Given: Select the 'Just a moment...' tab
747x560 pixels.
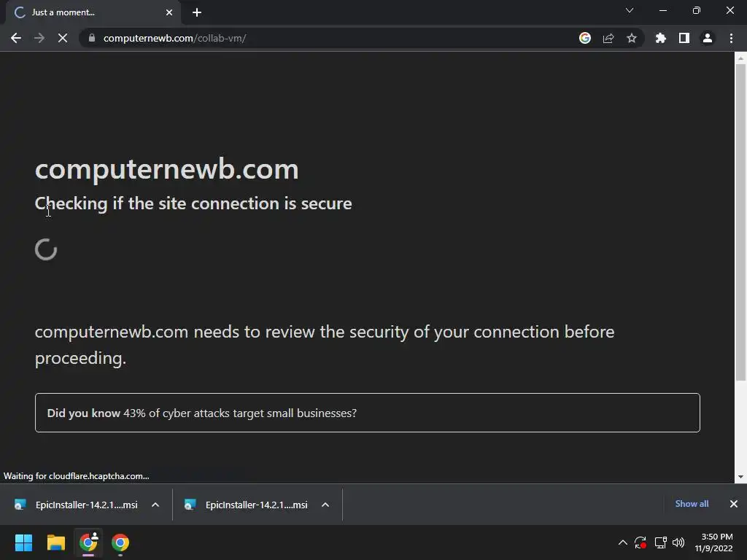Looking at the screenshot, I should (x=93, y=12).
